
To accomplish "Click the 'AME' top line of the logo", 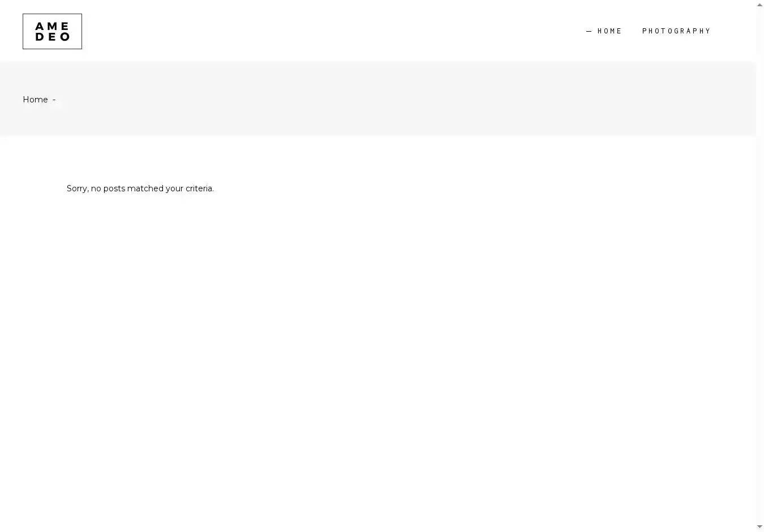I will 52,26.
